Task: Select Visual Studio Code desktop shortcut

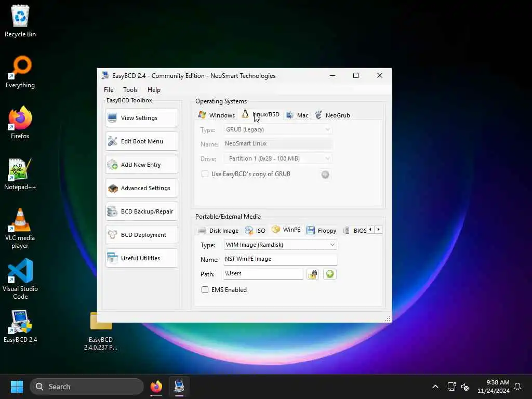Action: click(20, 279)
